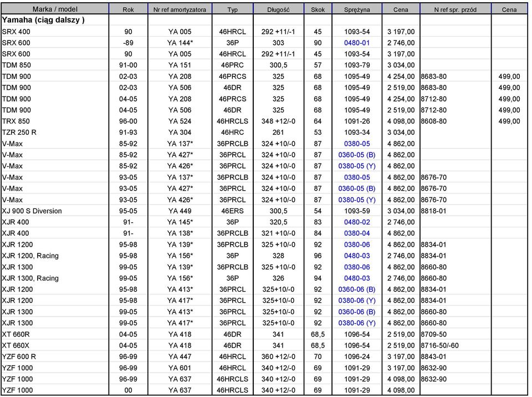The width and height of the screenshot is (532, 397).
Task: Click the year cell '00' in last row
Action: [128, 390]
